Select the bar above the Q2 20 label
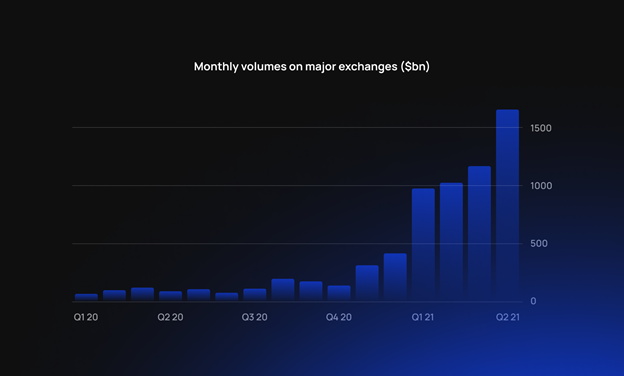This screenshot has height=376, width=624. [171, 296]
